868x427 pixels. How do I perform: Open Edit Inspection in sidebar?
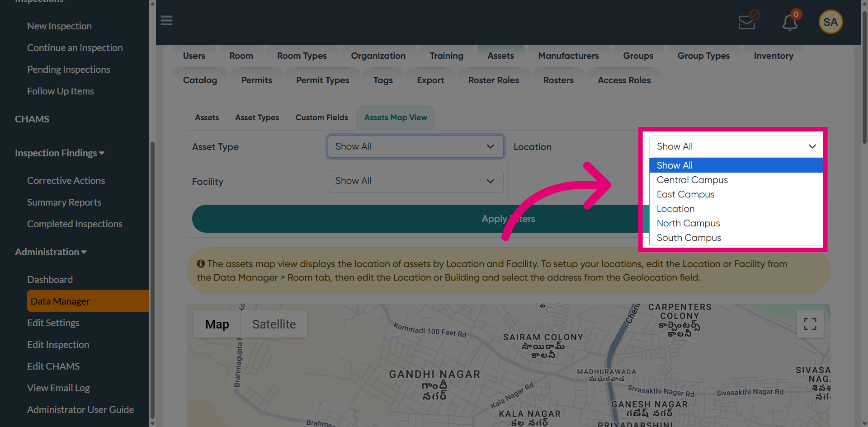coord(58,345)
